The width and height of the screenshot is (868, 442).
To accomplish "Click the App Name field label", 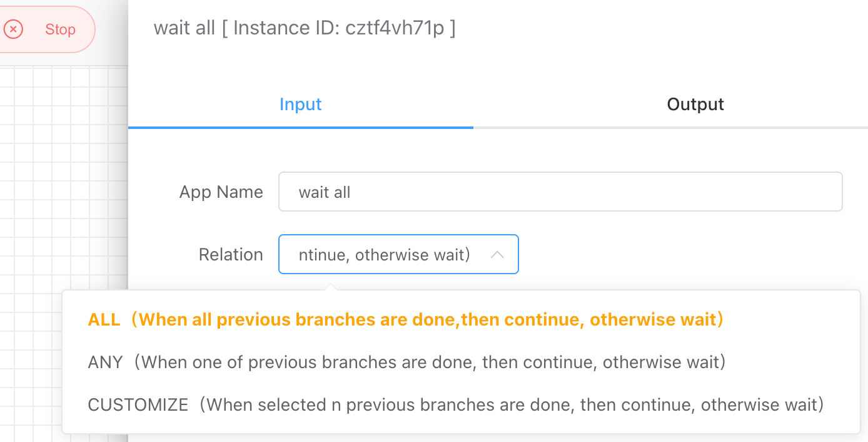I will click(221, 192).
